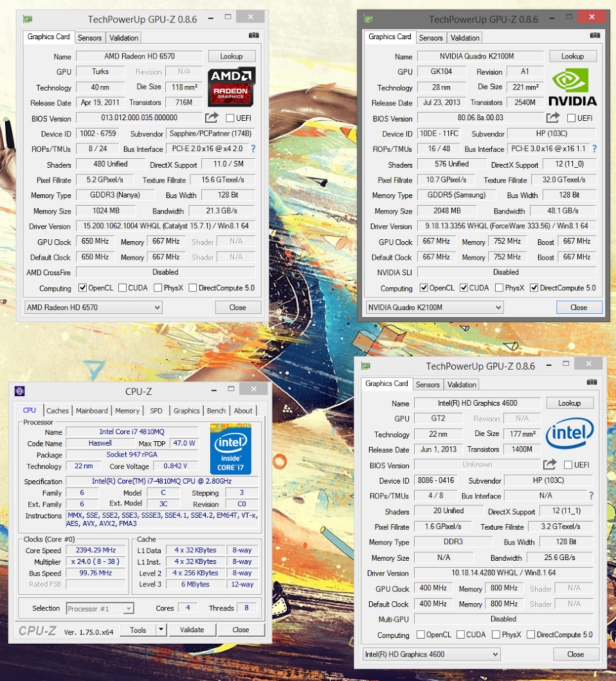The width and height of the screenshot is (616, 681).
Task: Enable PhysX in the AMD Radeon window
Action: (158, 287)
